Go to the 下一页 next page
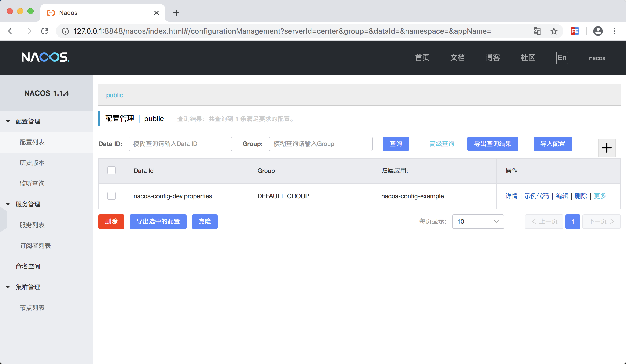Image resolution: width=626 pixels, height=364 pixels. pos(602,222)
